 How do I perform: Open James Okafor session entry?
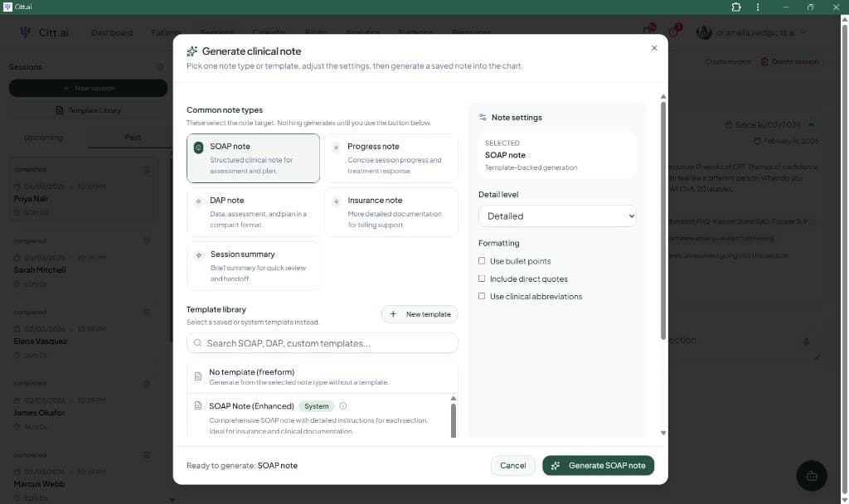click(84, 405)
